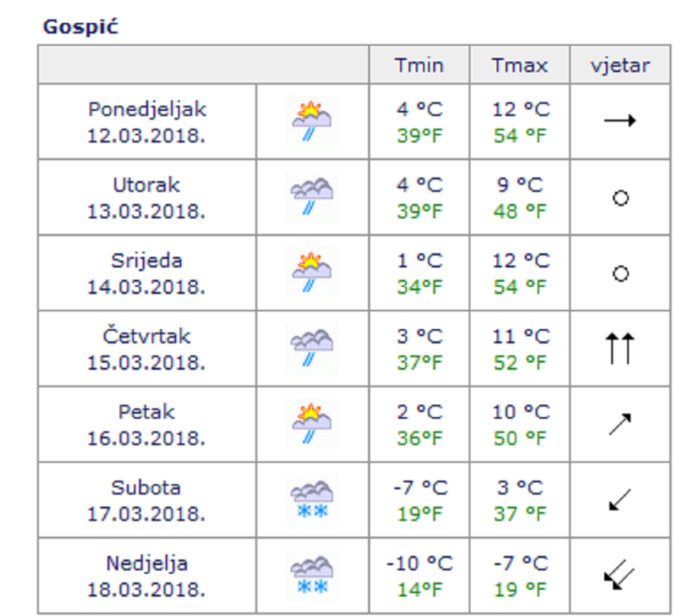Click Monday's right-pointing wind arrow
The width and height of the screenshot is (673, 616).
pos(620,121)
